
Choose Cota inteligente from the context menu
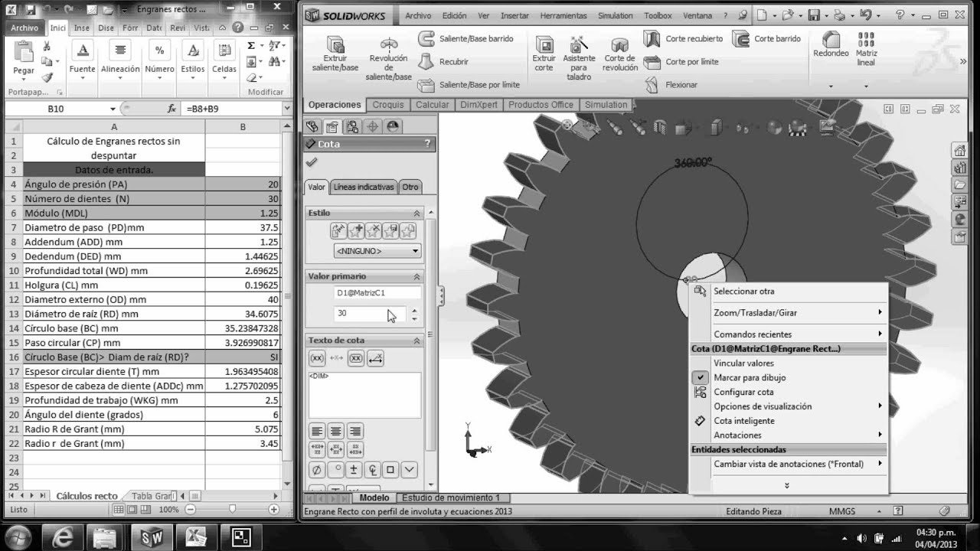744,421
